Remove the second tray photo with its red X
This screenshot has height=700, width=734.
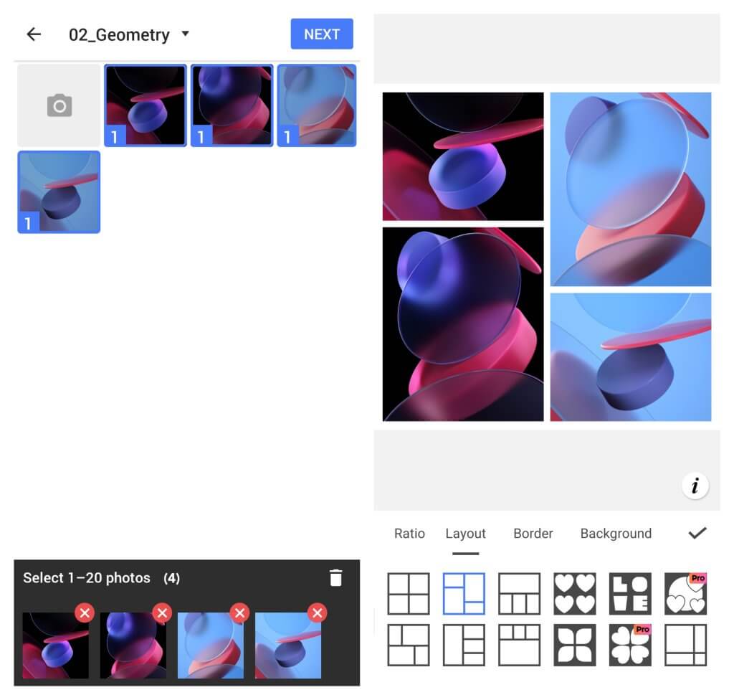pos(163,612)
